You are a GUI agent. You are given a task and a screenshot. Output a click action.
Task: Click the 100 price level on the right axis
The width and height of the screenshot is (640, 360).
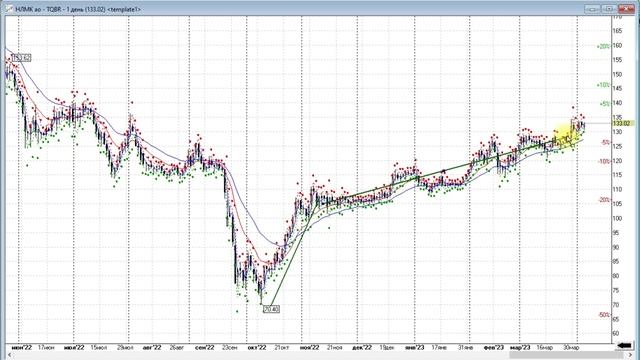coord(617,218)
